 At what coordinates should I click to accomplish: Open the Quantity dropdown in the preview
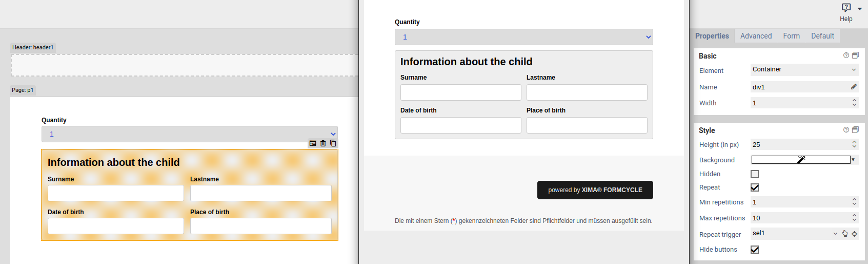point(523,37)
